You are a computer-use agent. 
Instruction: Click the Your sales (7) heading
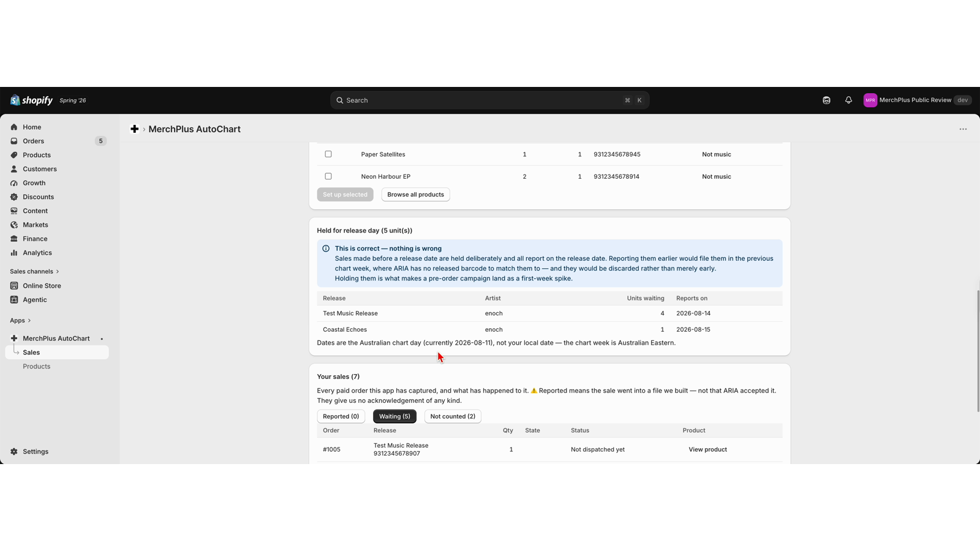(x=338, y=377)
